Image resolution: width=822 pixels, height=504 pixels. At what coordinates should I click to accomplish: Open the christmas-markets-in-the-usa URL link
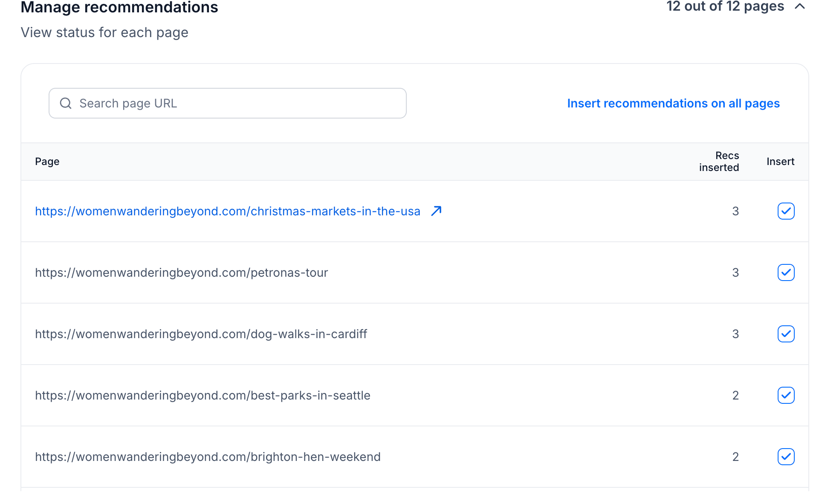coord(227,211)
